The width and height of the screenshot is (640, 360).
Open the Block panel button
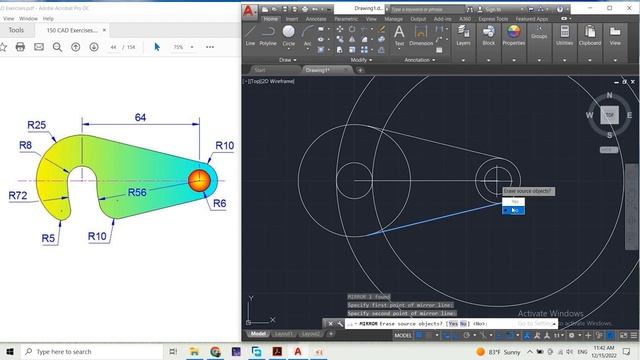(489, 35)
